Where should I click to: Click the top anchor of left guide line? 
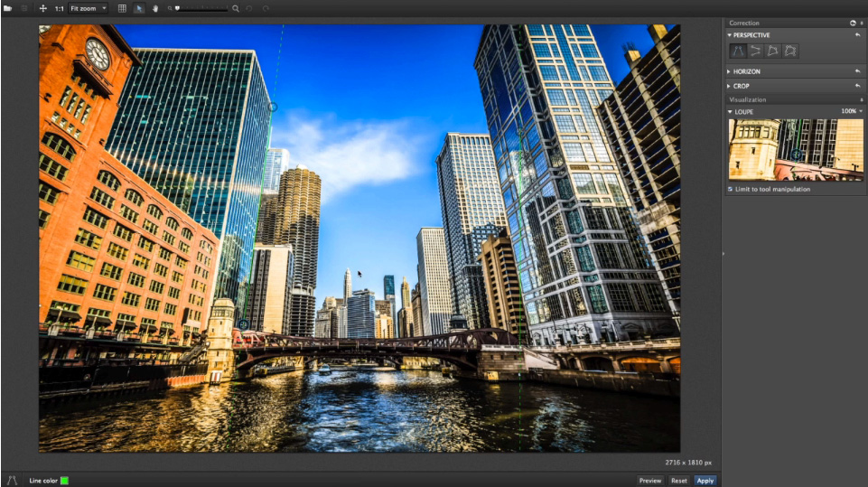(x=273, y=107)
